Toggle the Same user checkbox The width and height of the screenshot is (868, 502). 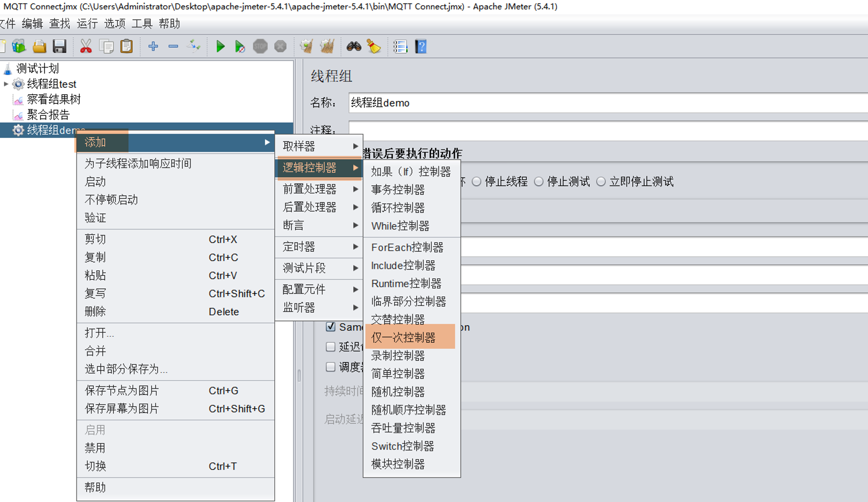coord(331,327)
